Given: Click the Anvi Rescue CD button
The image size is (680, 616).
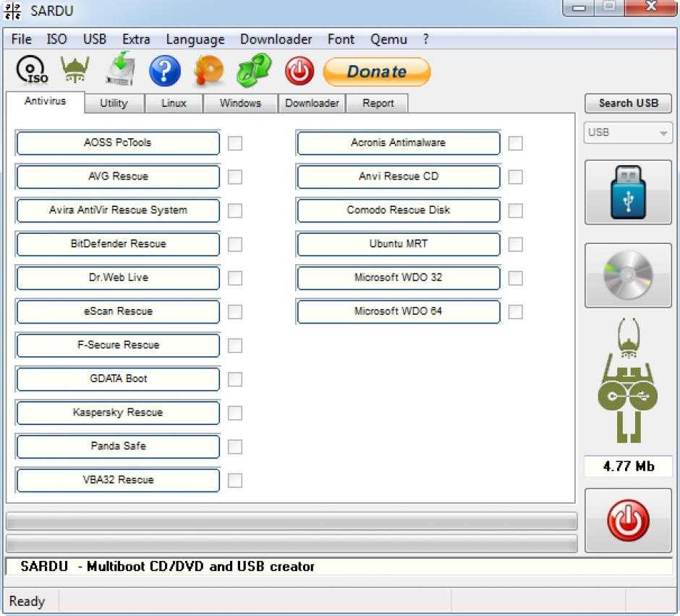Looking at the screenshot, I should coord(399,177).
